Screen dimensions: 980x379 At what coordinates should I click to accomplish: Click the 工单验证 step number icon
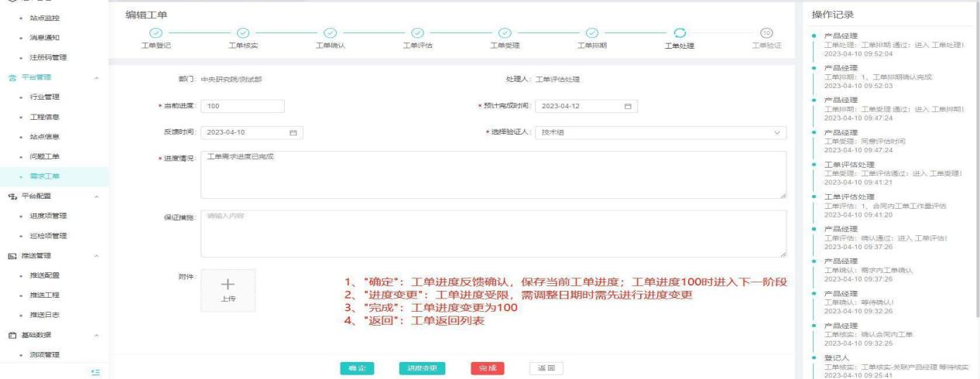(766, 32)
